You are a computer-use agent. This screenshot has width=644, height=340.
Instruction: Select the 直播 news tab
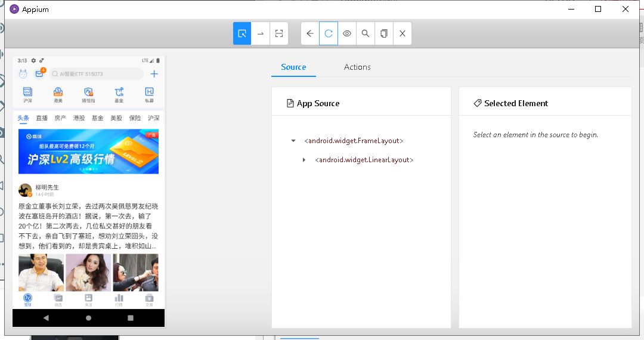42,118
